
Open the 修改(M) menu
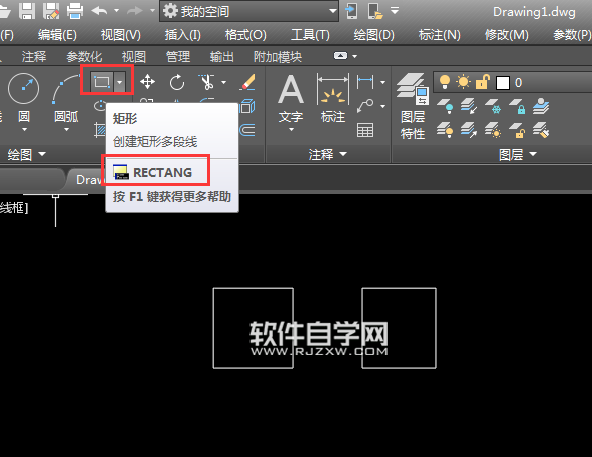(x=506, y=35)
